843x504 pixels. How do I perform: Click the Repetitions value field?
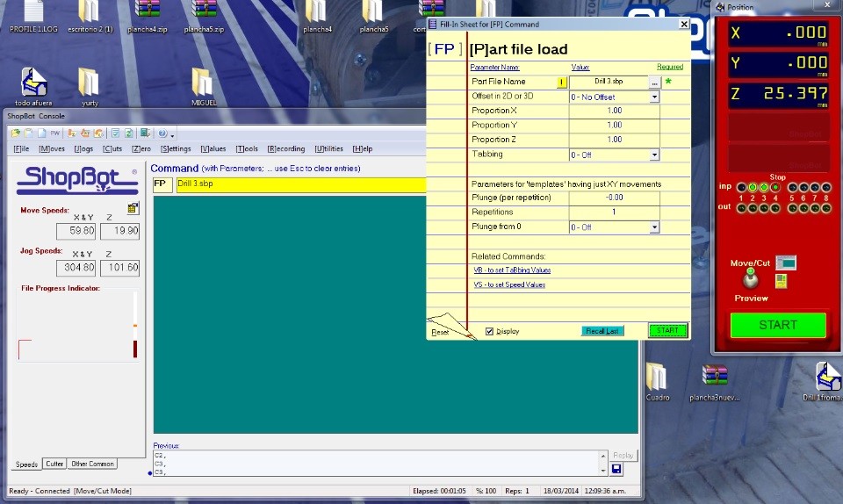click(x=614, y=212)
